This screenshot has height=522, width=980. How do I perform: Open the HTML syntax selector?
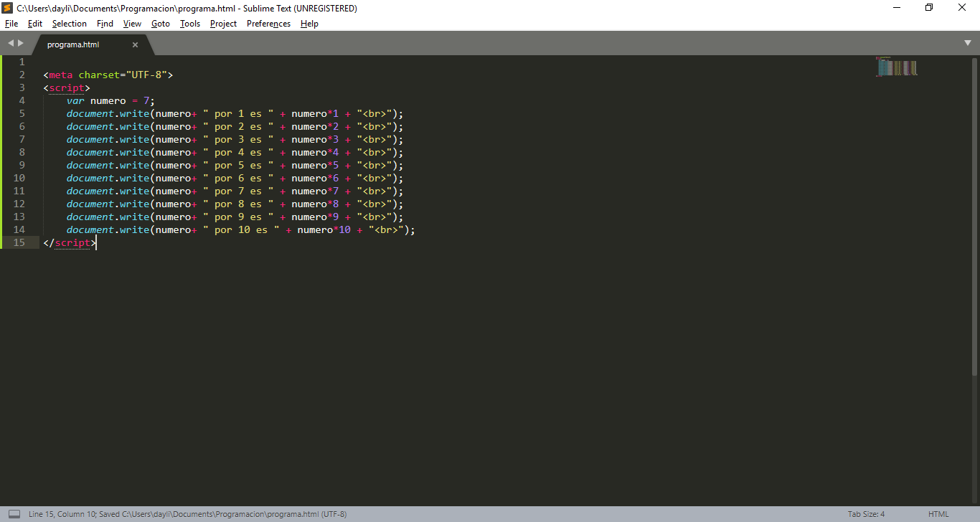point(938,514)
